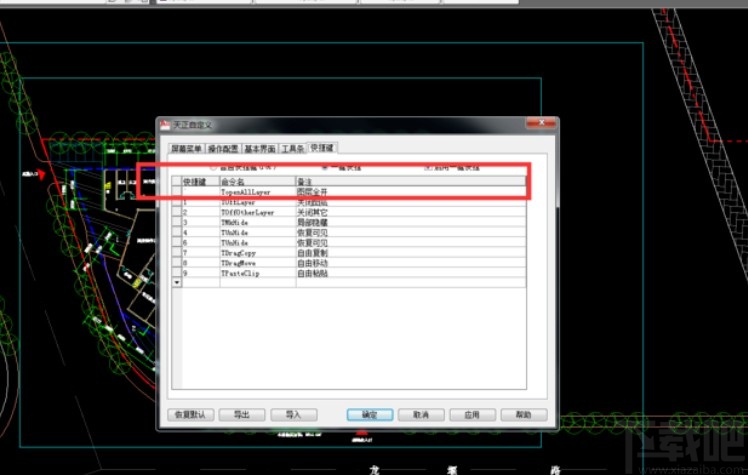Confirm with the 确定 button
Viewport: 748px width, 475px height.
pos(370,414)
